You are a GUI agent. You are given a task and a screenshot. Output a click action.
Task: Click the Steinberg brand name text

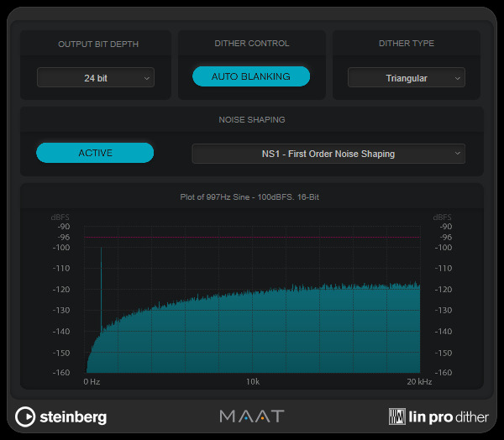point(74,416)
